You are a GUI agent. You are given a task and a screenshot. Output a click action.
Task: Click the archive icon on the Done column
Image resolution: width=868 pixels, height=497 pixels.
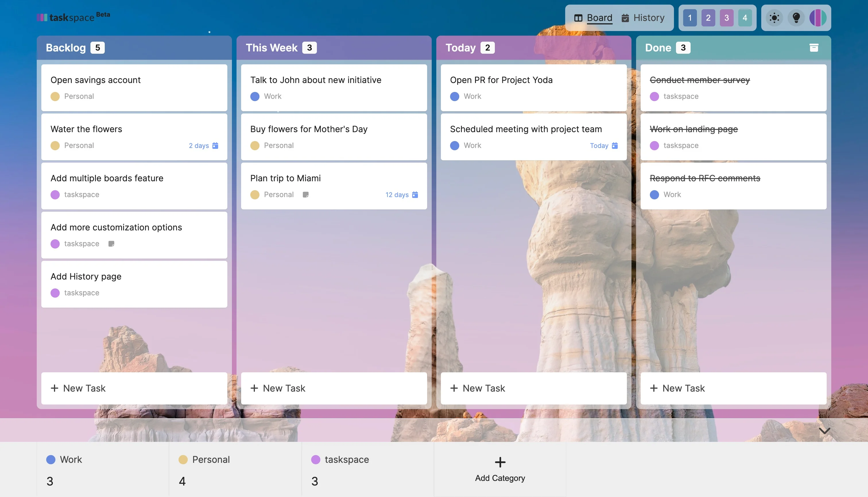point(814,47)
